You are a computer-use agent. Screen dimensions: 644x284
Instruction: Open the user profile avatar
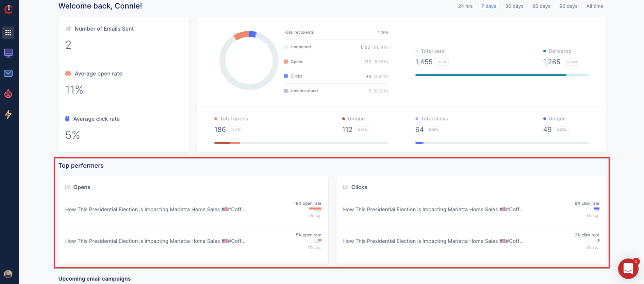(8, 274)
